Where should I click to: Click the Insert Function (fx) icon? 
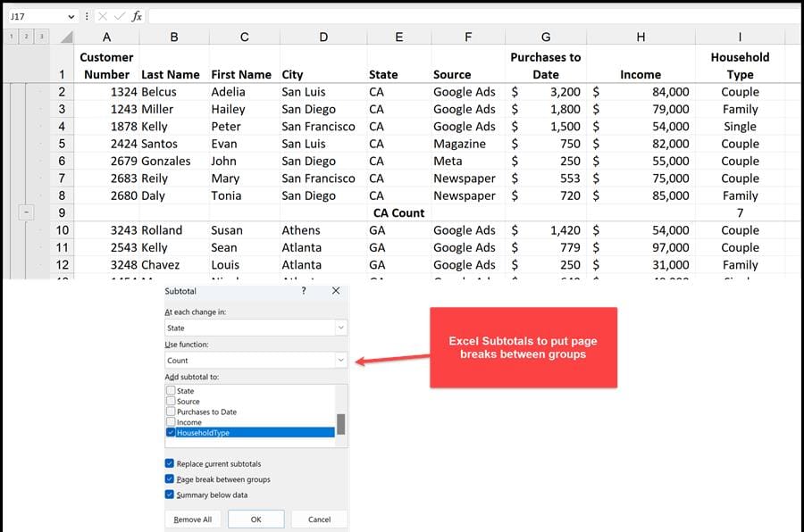click(138, 16)
